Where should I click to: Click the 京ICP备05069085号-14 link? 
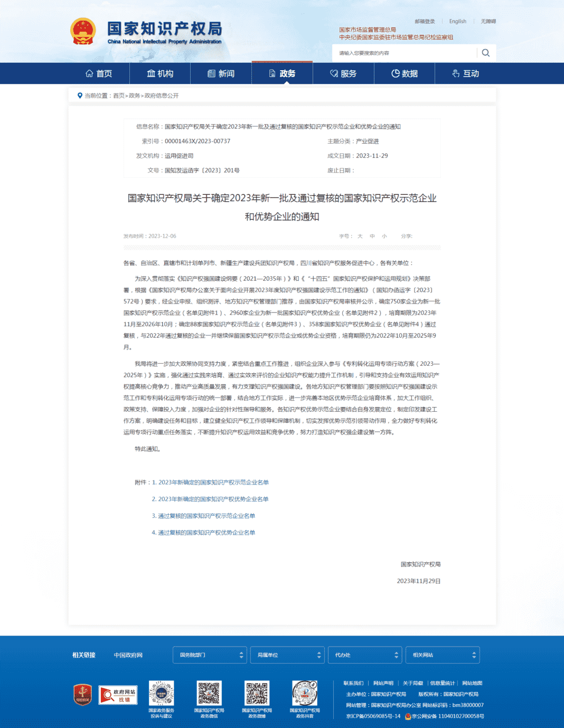[373, 716]
